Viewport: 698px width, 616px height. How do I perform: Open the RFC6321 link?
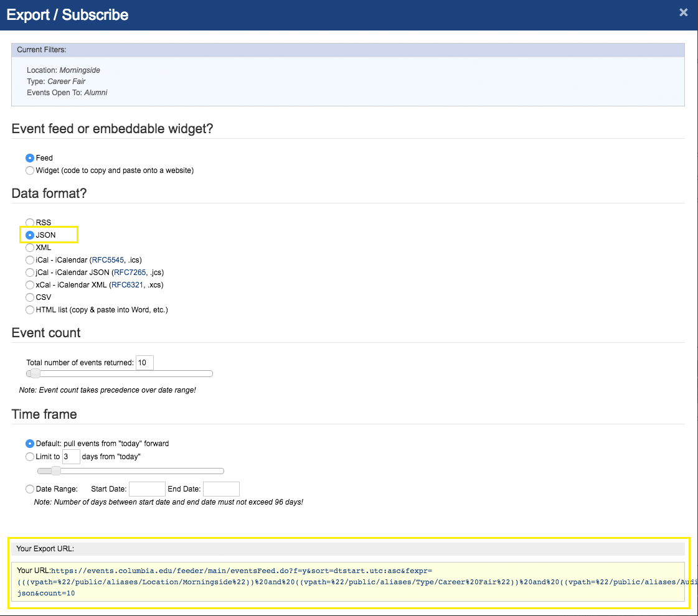point(127,284)
